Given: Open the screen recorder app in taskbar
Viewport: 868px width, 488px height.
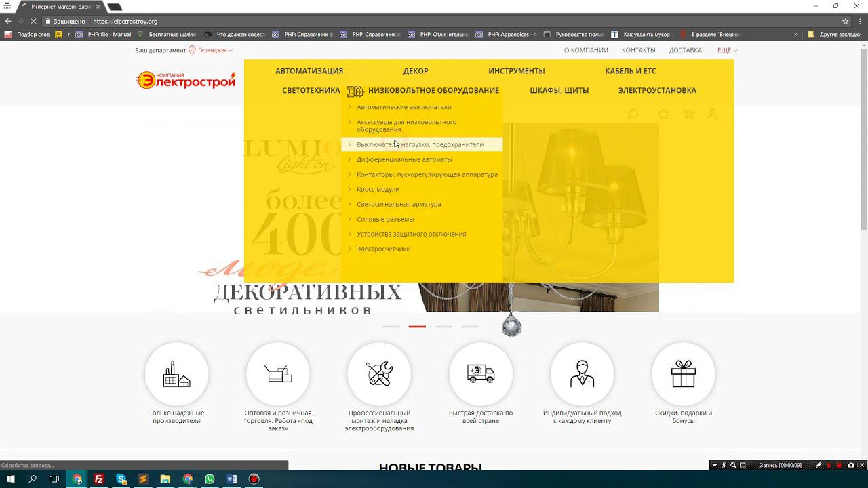Looking at the screenshot, I should tap(254, 479).
